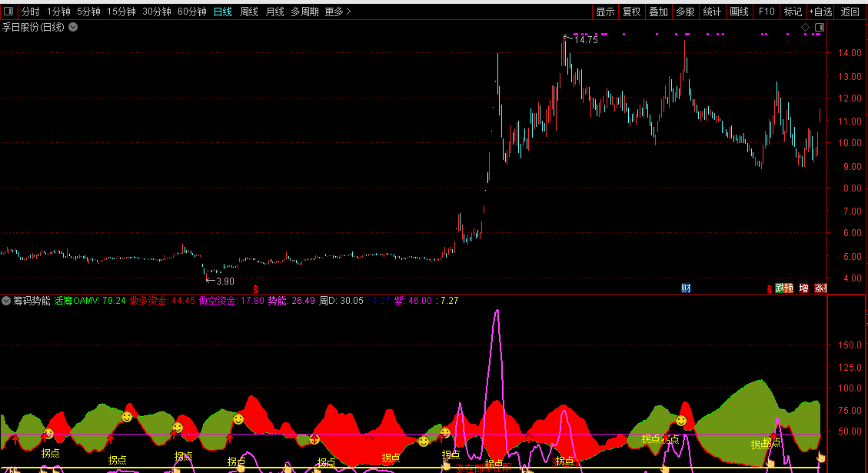Open dropdown beside 孚日股份(日线)
The image size is (868, 473).
[73, 27]
